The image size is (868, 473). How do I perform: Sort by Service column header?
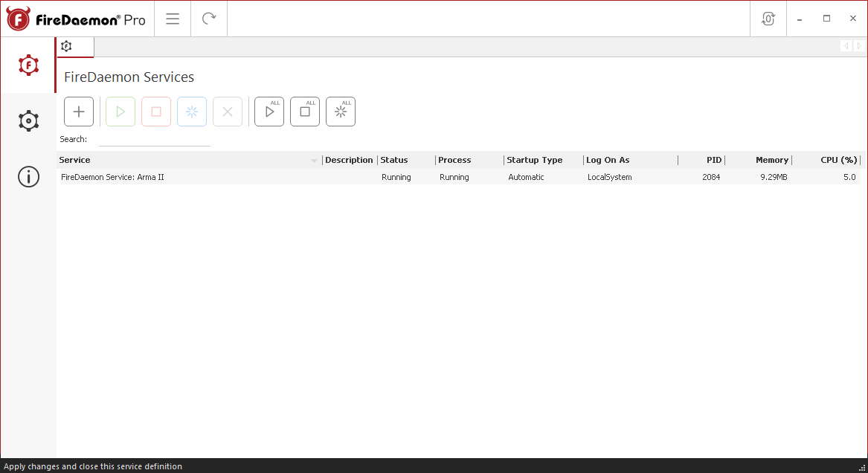189,160
